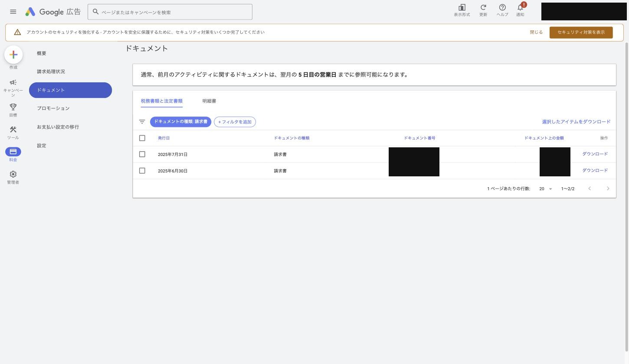This screenshot has height=364, width=629.
Task: Sort by ドキュメント番号 column header
Action: [x=419, y=138]
